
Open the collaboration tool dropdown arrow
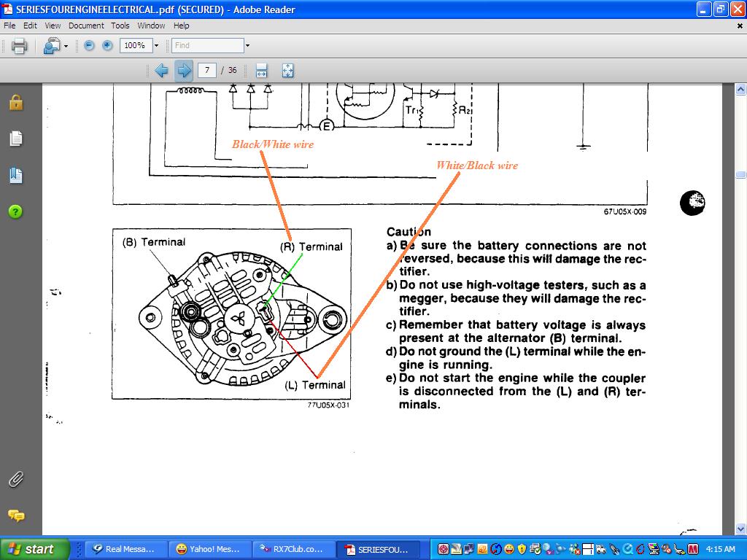point(66,46)
